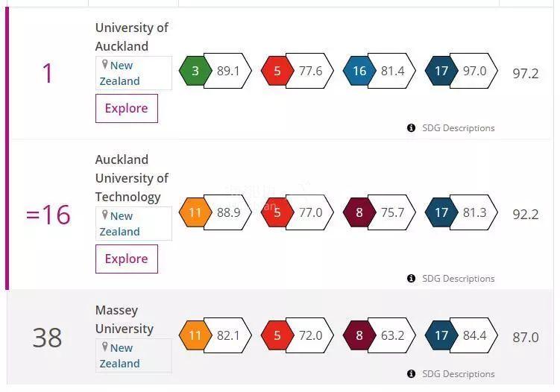Click orange SDG 11 hexagon in Massey row
560x392 pixels.
pyautogui.click(x=195, y=335)
